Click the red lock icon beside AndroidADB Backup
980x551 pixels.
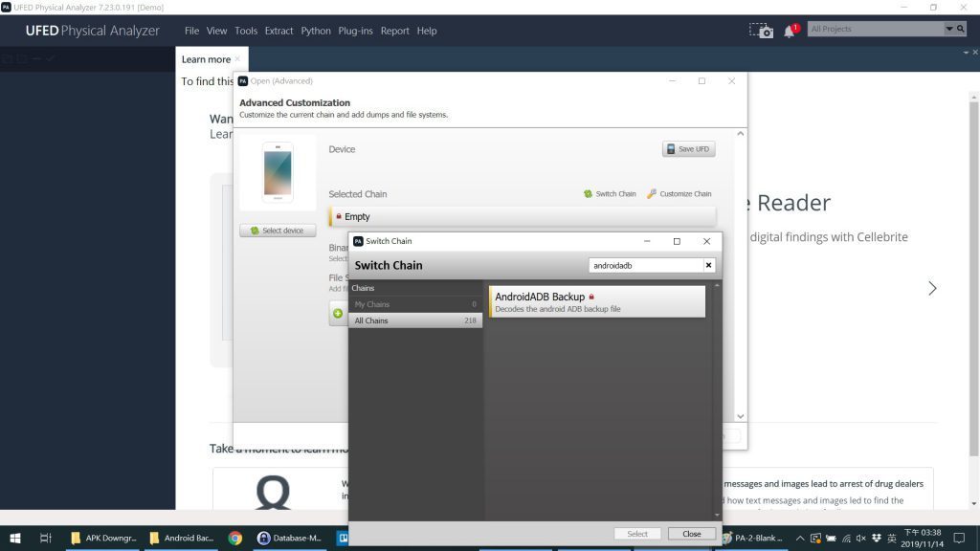(x=591, y=297)
